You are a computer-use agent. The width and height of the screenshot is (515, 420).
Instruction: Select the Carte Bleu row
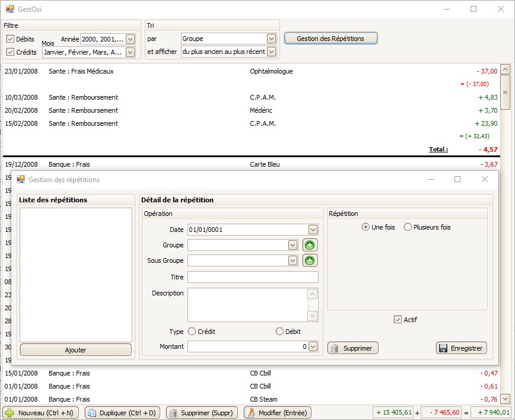coord(251,164)
